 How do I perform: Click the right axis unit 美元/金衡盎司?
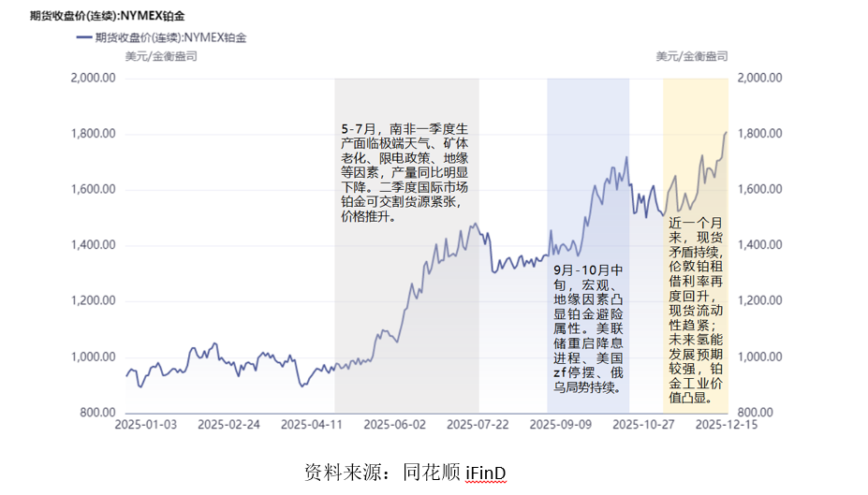(692, 56)
